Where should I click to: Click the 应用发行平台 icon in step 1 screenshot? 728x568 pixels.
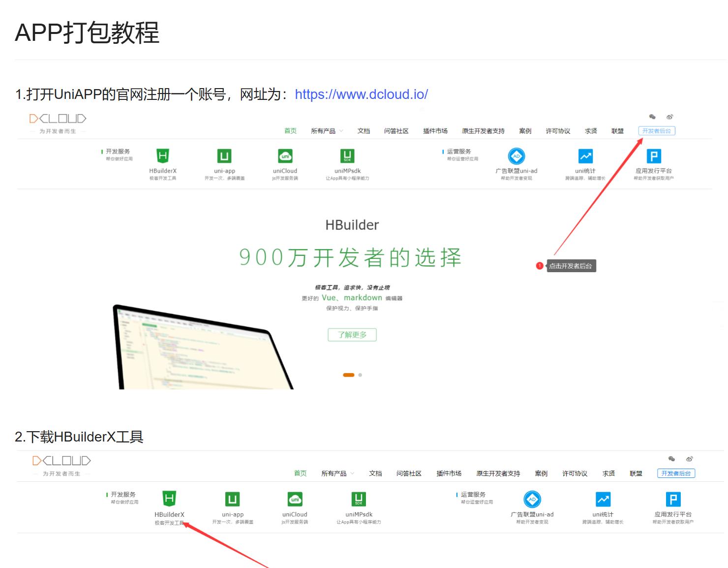pos(654,156)
